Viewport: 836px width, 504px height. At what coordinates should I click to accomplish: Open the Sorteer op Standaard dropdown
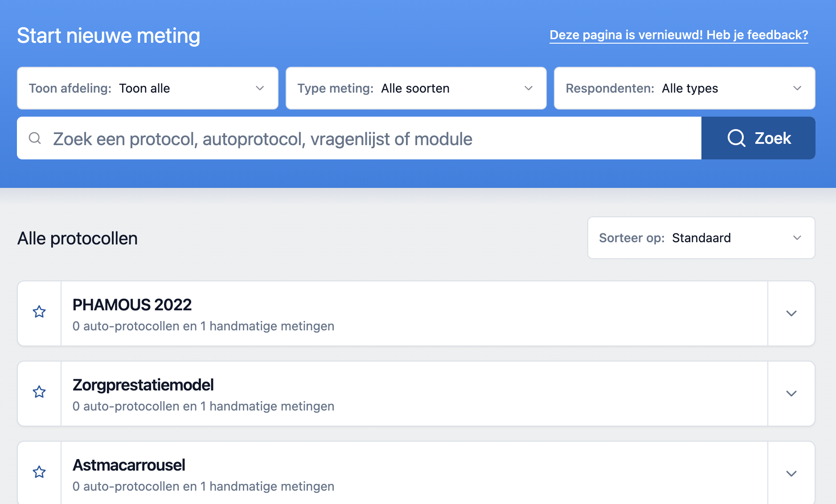(x=701, y=238)
